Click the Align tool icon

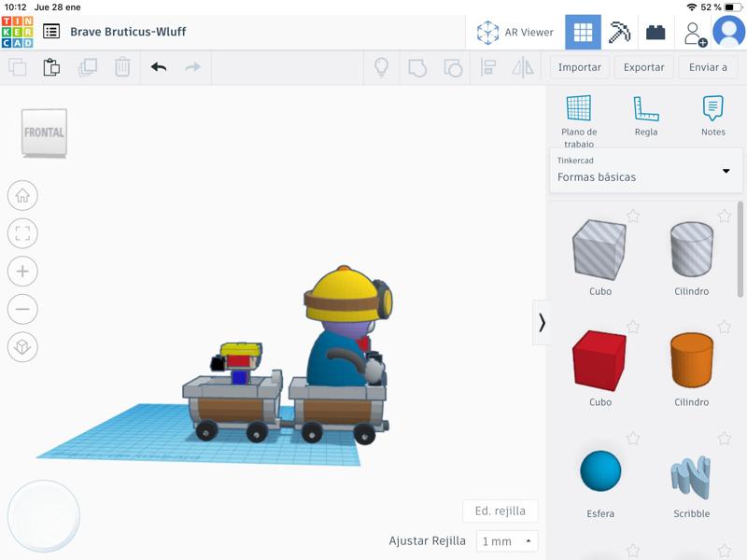coord(487,67)
